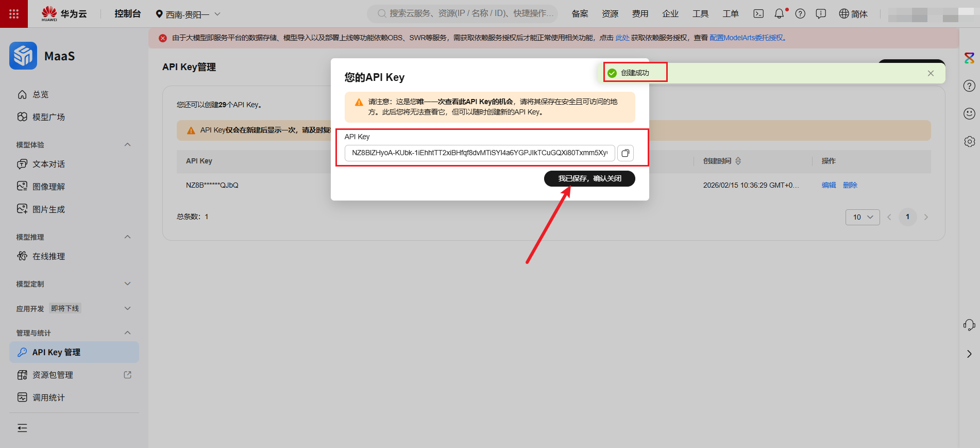Click the API Key text field in the dialog

coord(480,153)
